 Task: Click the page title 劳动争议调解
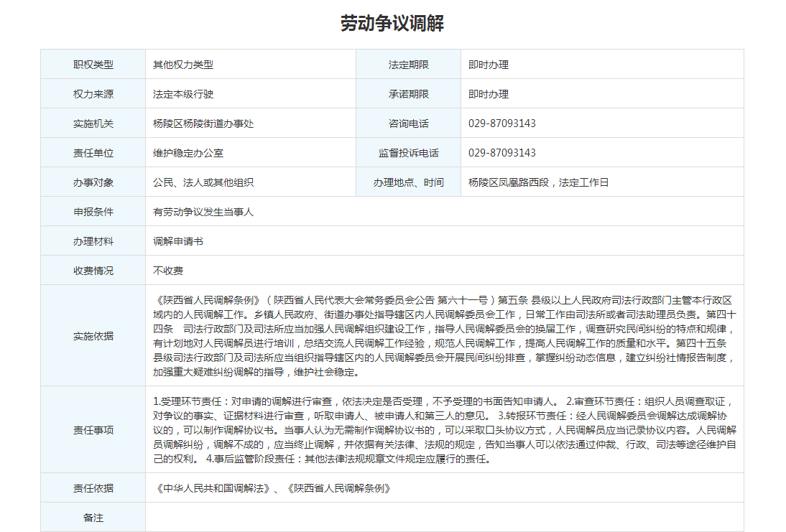(x=392, y=24)
